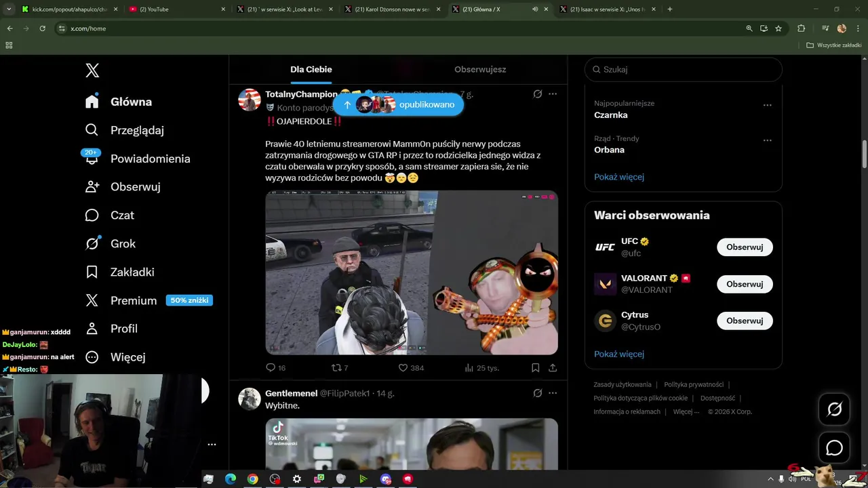This screenshot has width=868, height=488.
Task: Click Grok icon on TotalnyChampion's post
Action: coord(538,94)
